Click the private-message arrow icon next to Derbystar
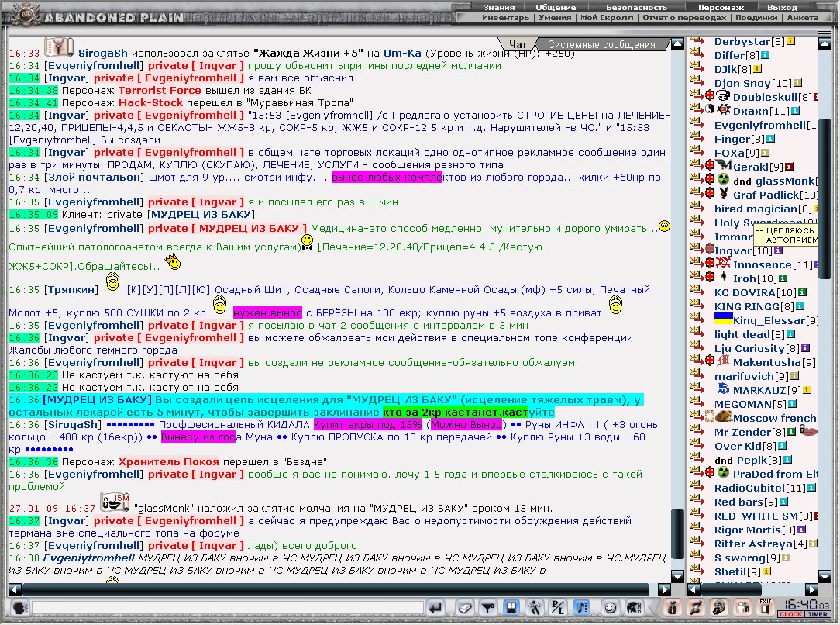 697,40
